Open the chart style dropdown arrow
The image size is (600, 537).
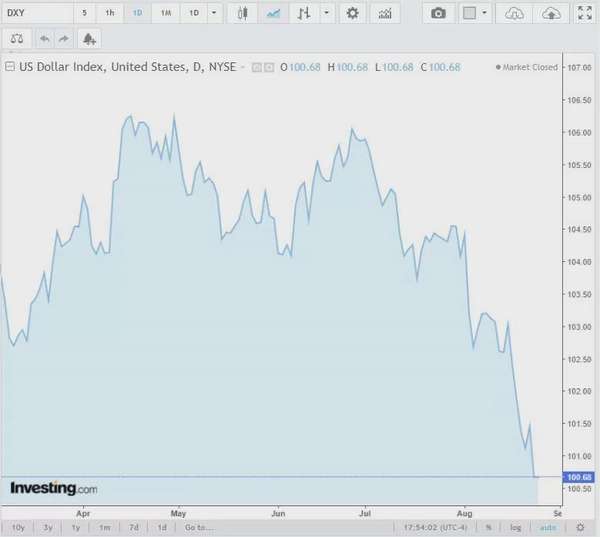327,13
